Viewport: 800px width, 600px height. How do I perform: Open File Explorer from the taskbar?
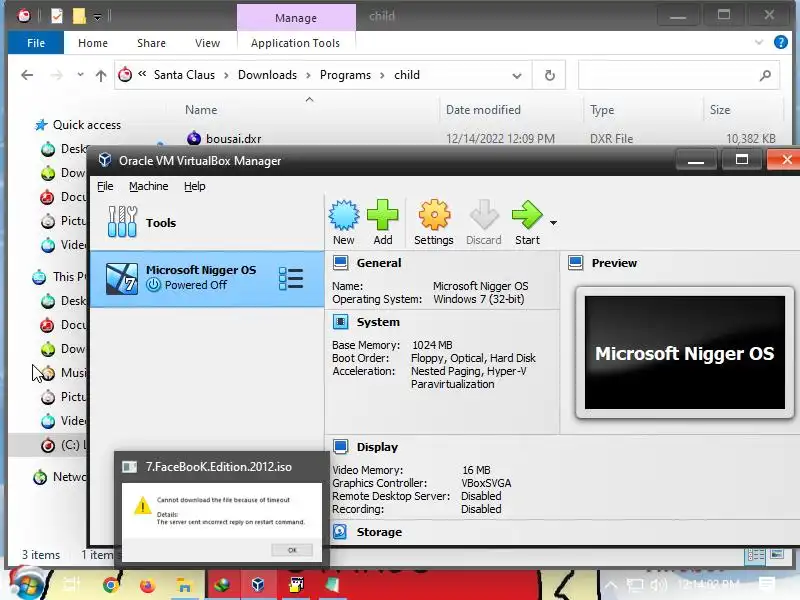tap(184, 585)
